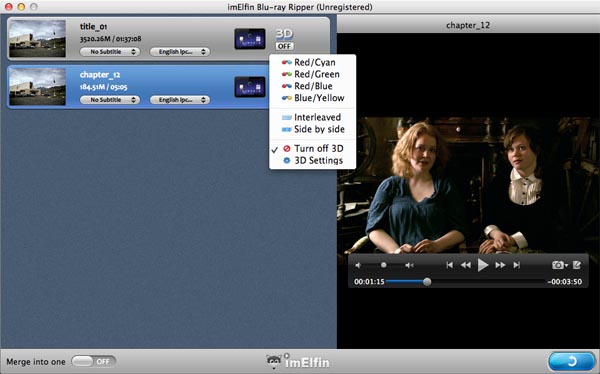Screen dimensions: 600x374
Task: Click elapsed time 00:01:15
Action: pyautogui.click(x=369, y=282)
